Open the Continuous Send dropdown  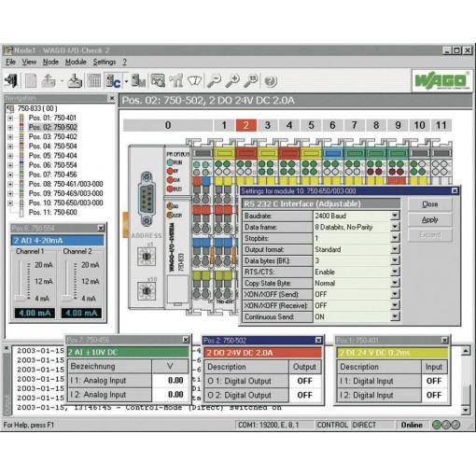pyautogui.click(x=395, y=316)
